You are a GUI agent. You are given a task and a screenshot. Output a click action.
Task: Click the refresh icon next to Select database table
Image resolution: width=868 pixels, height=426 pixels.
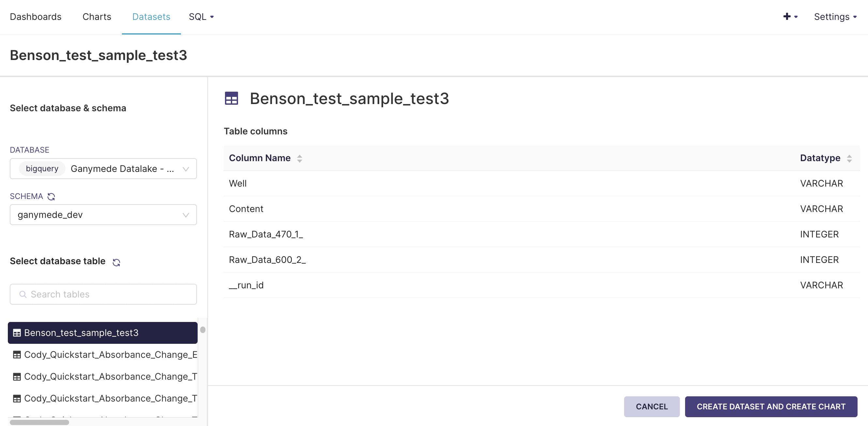pos(116,262)
